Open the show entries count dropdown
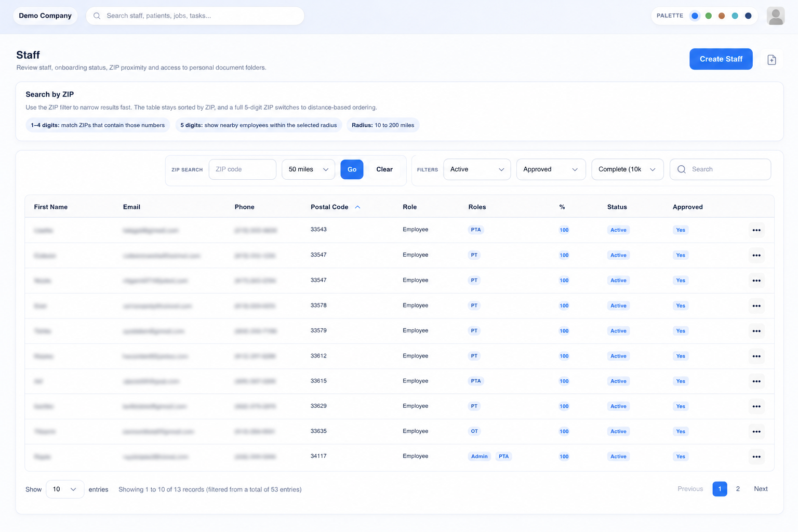The width and height of the screenshot is (798, 532). pos(65,489)
